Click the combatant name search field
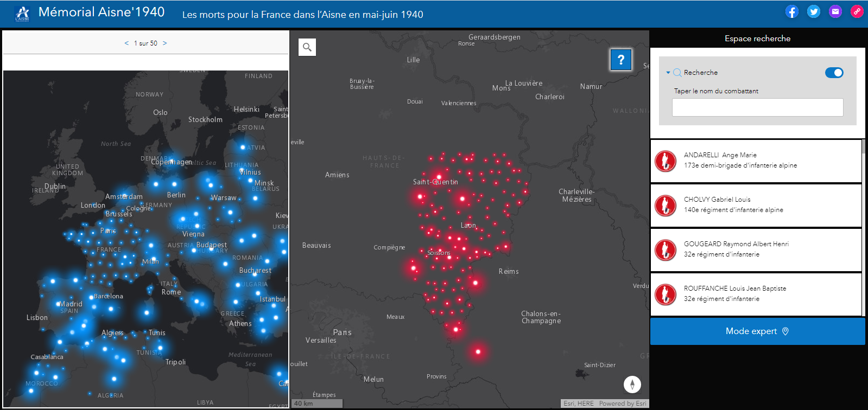868x410 pixels. pos(757,107)
